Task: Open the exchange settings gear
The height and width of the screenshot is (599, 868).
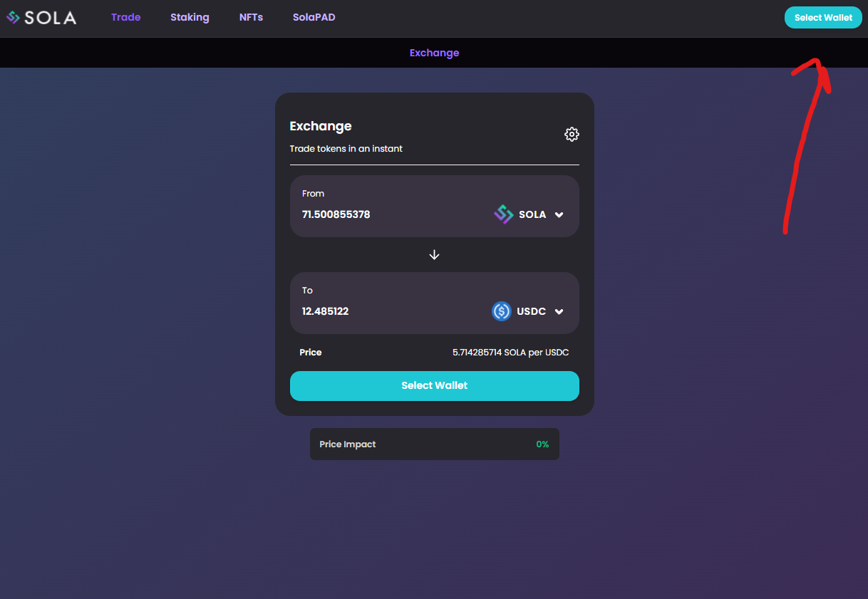Action: point(572,134)
